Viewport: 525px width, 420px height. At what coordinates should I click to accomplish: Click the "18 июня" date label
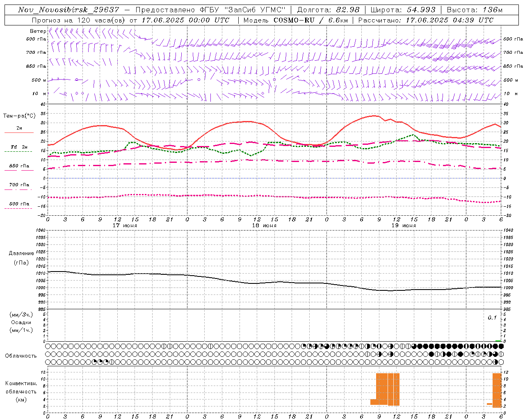pos(264,226)
